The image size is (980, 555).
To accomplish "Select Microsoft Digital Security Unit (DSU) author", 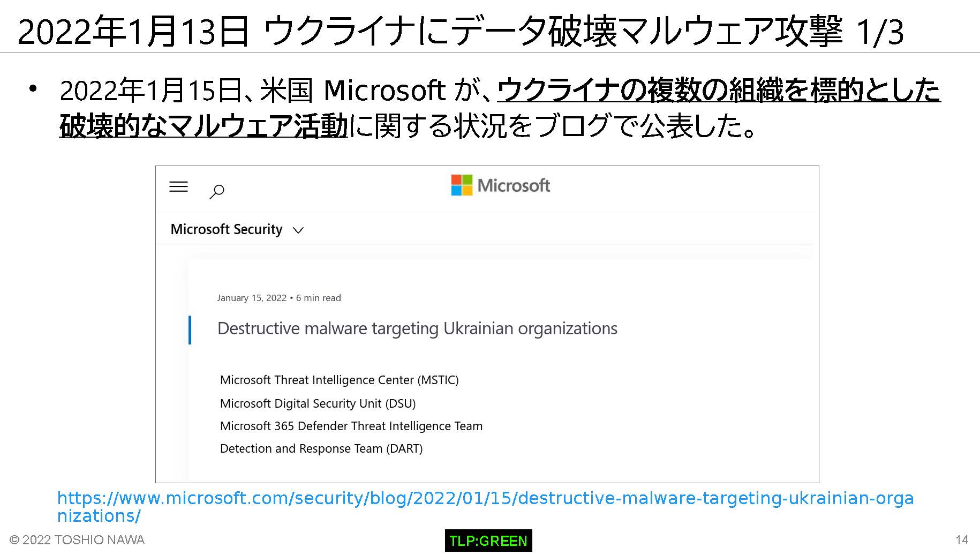I will coord(318,403).
